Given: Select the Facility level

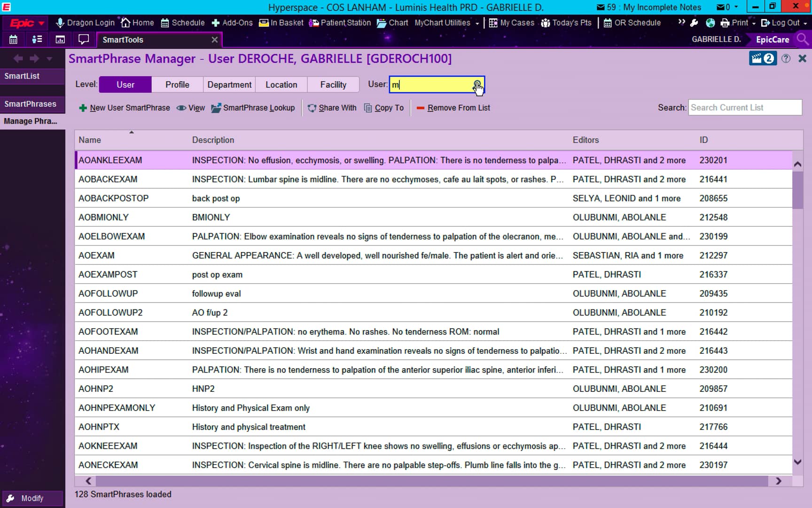Looking at the screenshot, I should 333,85.
